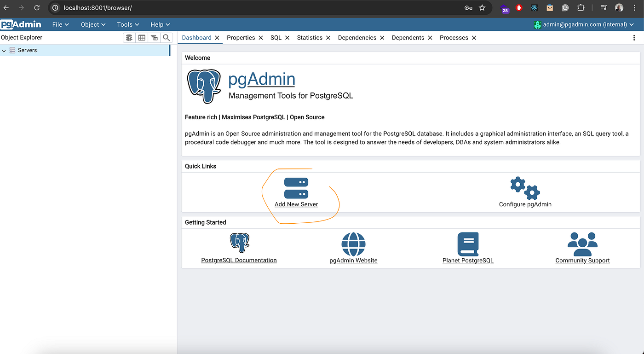Click the large pgAdmin title link
This screenshot has height=354, width=644.
tap(262, 79)
